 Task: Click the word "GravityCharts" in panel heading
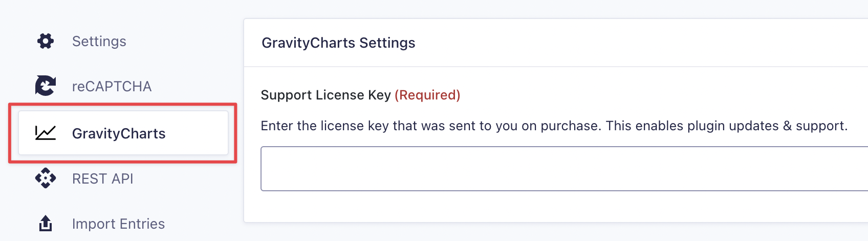click(309, 43)
